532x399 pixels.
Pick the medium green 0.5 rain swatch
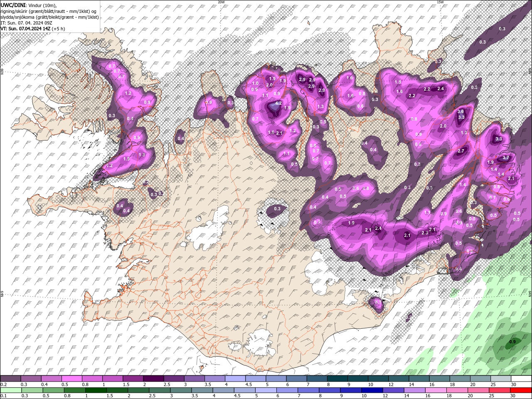(x=53, y=390)
